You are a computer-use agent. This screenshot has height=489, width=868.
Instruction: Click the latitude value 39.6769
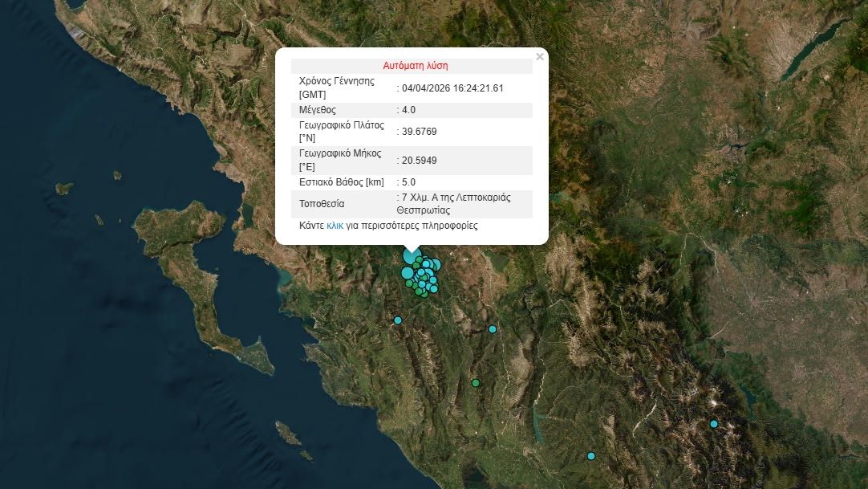[x=420, y=132]
